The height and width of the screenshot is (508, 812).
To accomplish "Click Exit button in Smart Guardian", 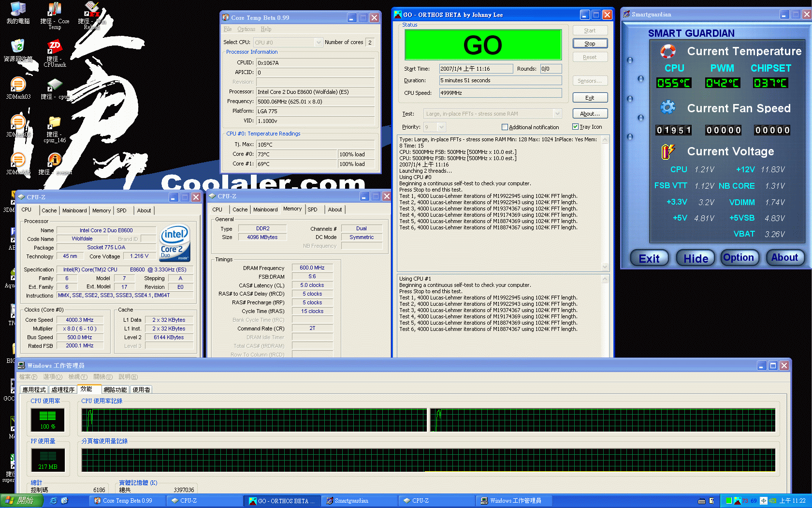I will pos(649,258).
